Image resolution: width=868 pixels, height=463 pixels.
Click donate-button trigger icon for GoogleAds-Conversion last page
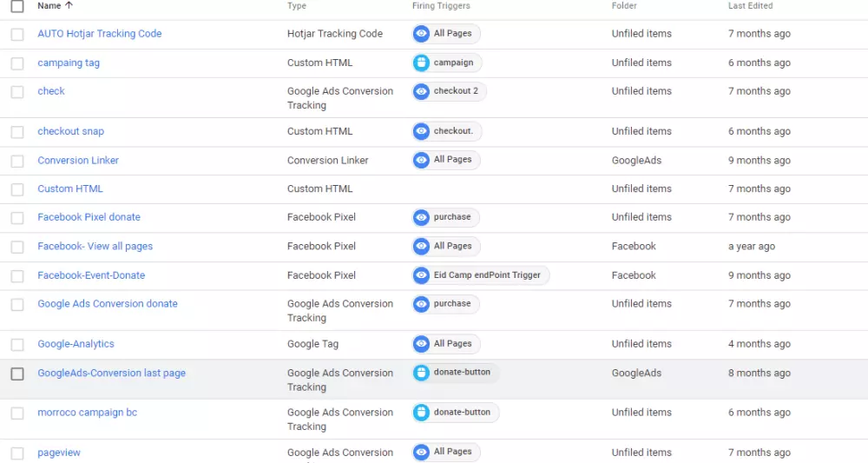(x=421, y=373)
